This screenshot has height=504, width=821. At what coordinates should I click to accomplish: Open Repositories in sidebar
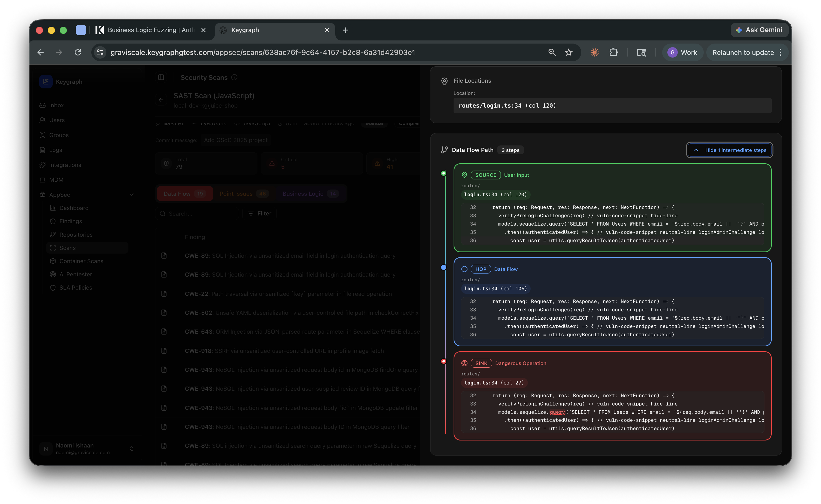(76, 235)
